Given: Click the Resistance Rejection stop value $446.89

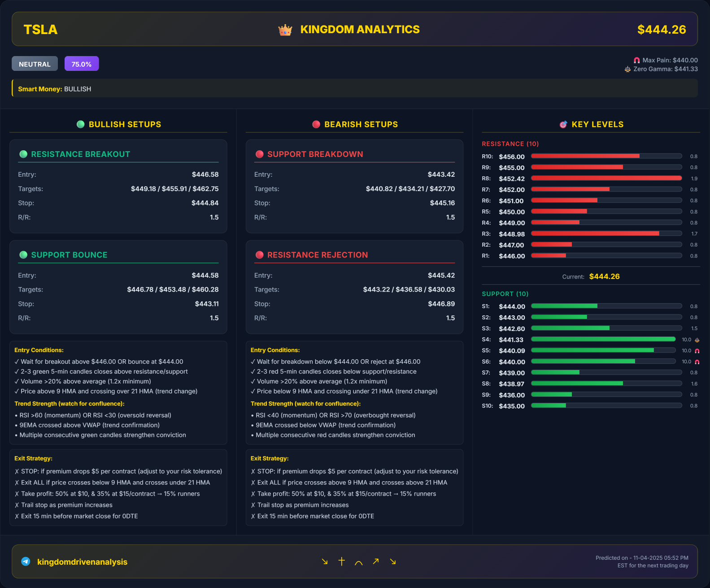Looking at the screenshot, I should tap(441, 304).
